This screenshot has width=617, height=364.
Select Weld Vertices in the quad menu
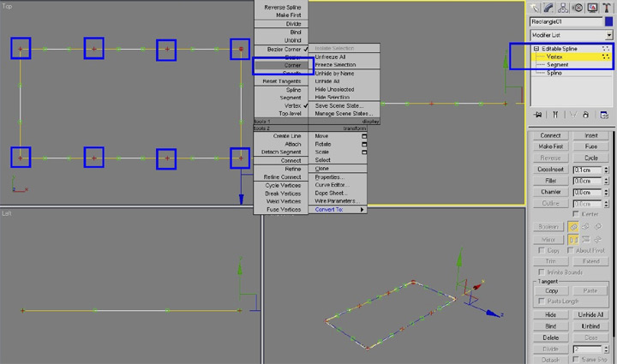[x=283, y=201]
